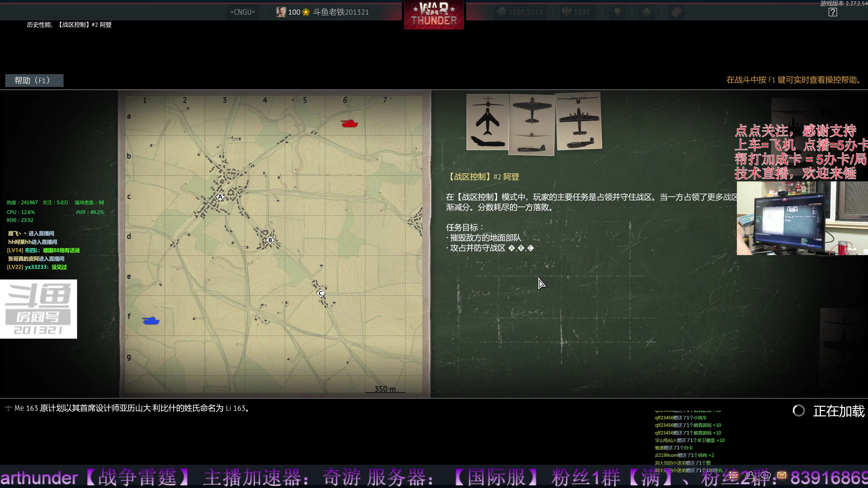868x488 pixels.
Task: Click the chat bubble icon near the room number
Action: (x=766, y=475)
